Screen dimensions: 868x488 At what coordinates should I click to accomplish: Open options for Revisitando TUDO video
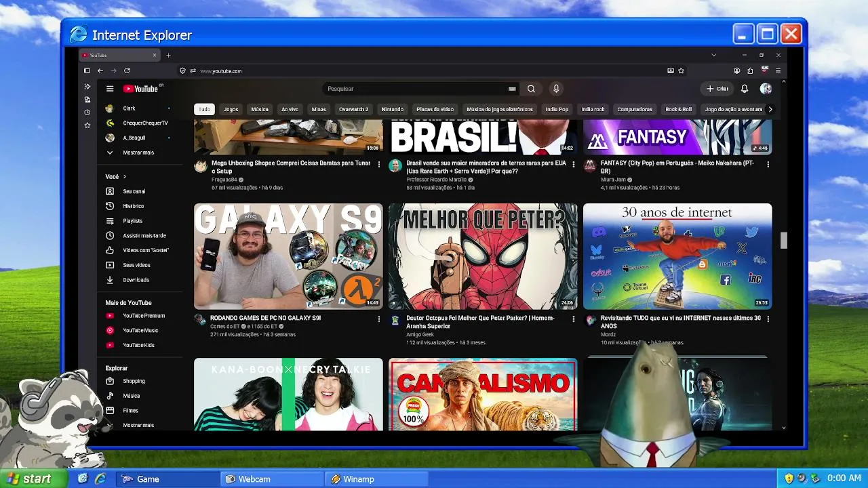[x=768, y=319]
